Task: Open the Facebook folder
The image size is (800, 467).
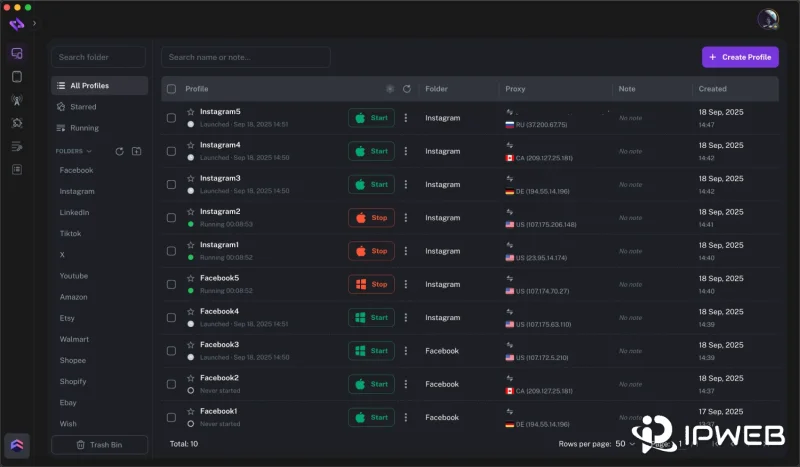Action: click(77, 170)
